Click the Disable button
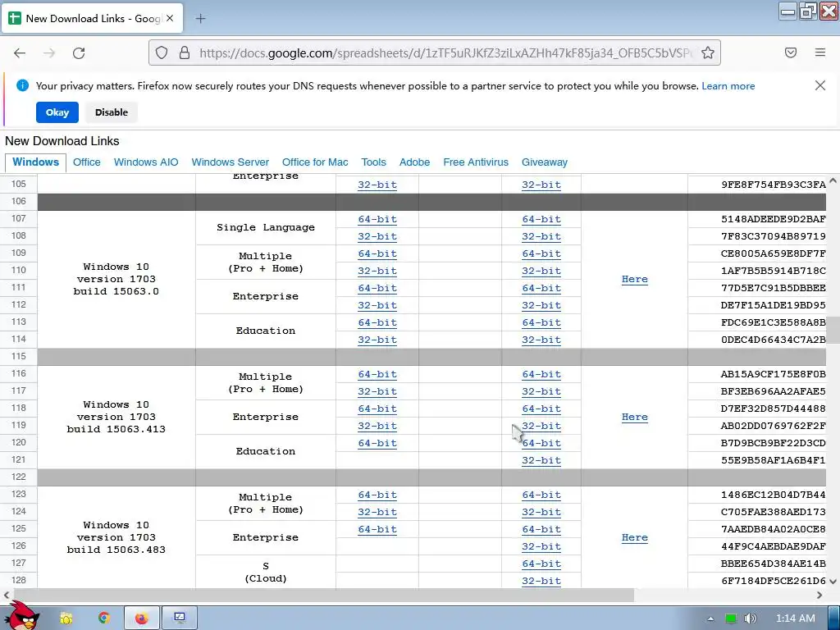This screenshot has height=630, width=840. click(112, 112)
